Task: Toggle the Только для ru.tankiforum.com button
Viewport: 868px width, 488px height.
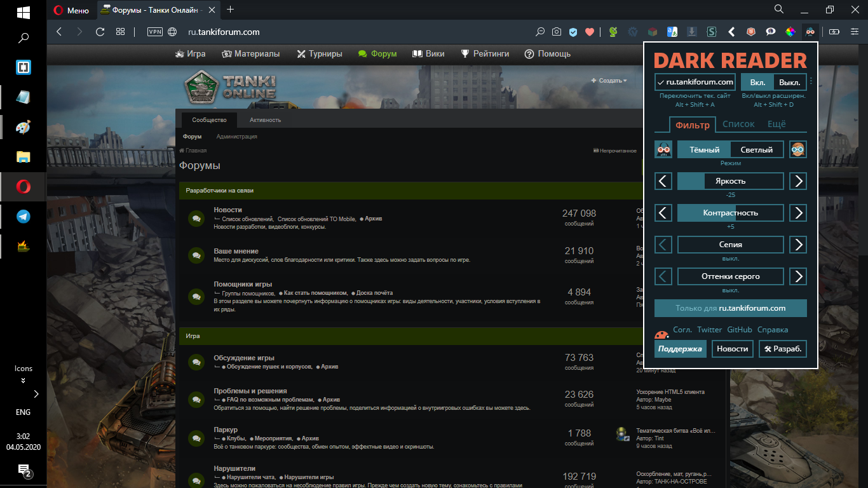Action: click(731, 308)
